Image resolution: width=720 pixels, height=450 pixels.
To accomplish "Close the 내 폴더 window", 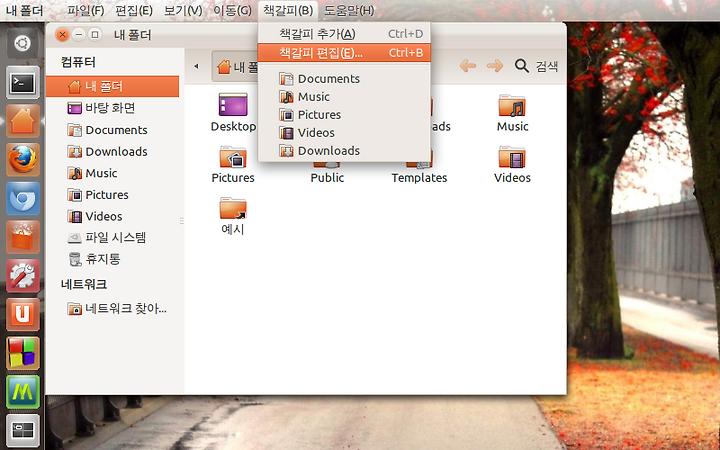I will 62,34.
